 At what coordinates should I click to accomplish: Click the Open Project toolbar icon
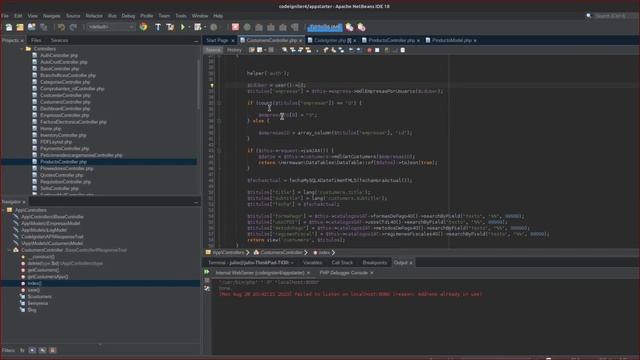point(31,27)
